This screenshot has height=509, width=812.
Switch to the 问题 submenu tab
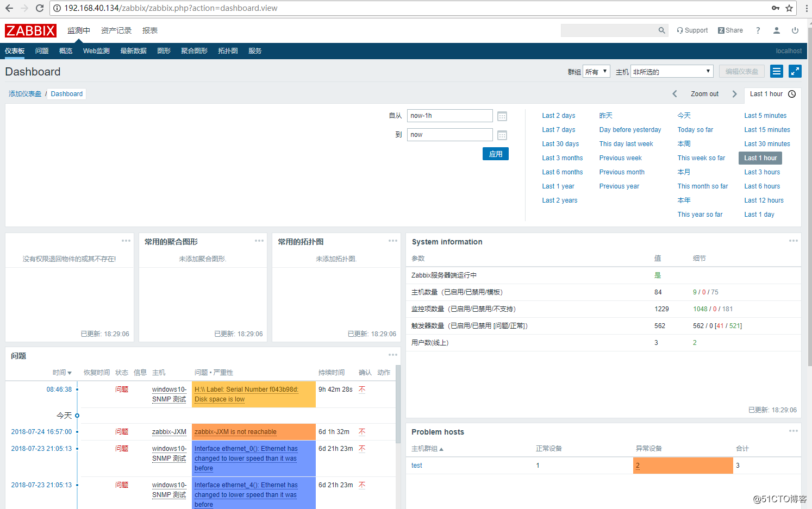point(42,51)
